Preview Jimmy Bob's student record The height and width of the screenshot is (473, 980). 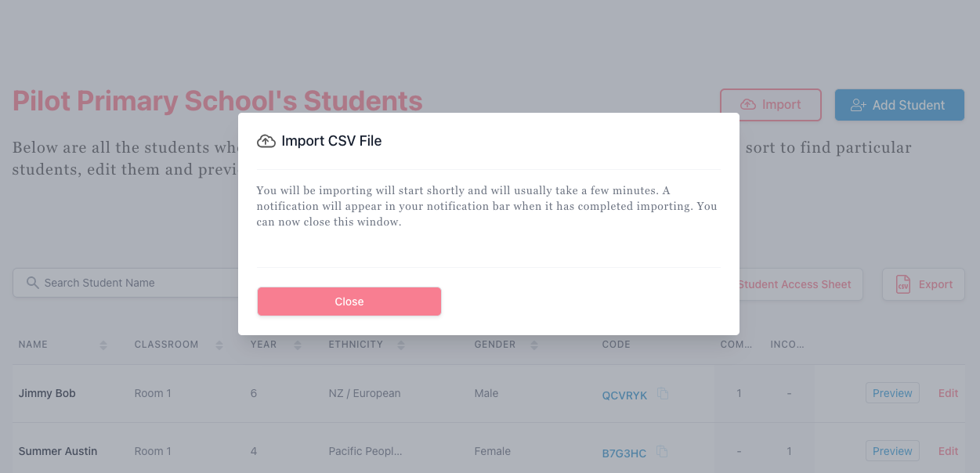click(x=892, y=393)
